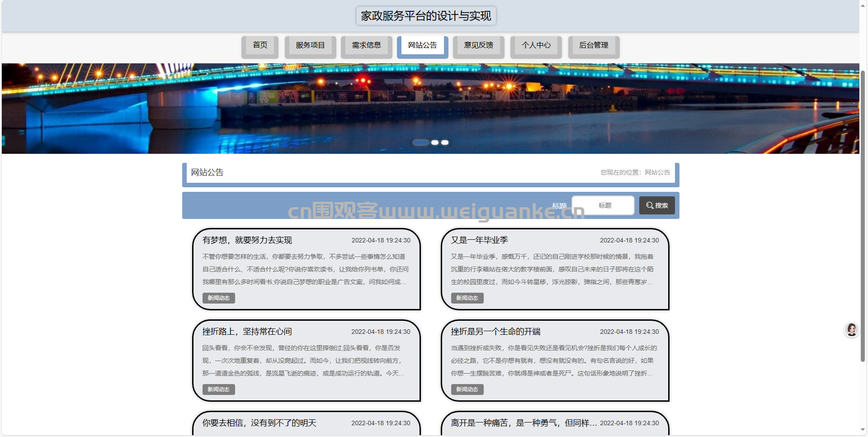Click the vertical page scrollbar thumb
The height and width of the screenshot is (437, 868).
pyautogui.click(x=863, y=216)
